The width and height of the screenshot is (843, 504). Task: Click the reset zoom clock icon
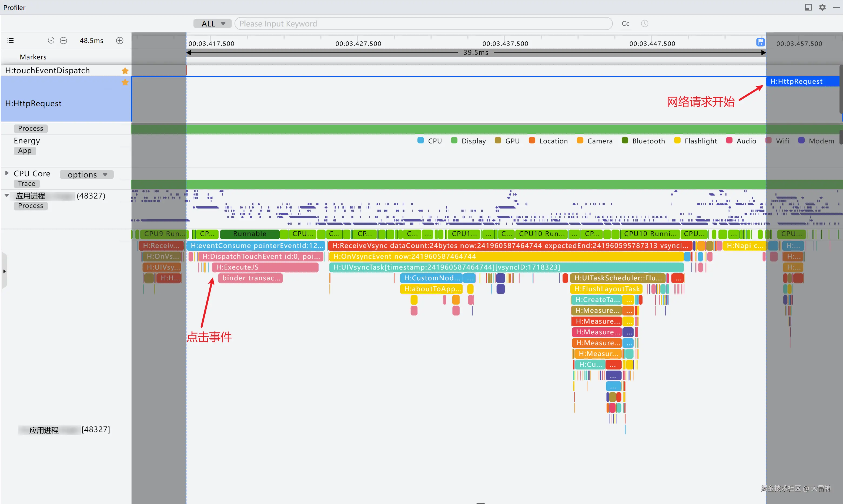pyautogui.click(x=51, y=41)
